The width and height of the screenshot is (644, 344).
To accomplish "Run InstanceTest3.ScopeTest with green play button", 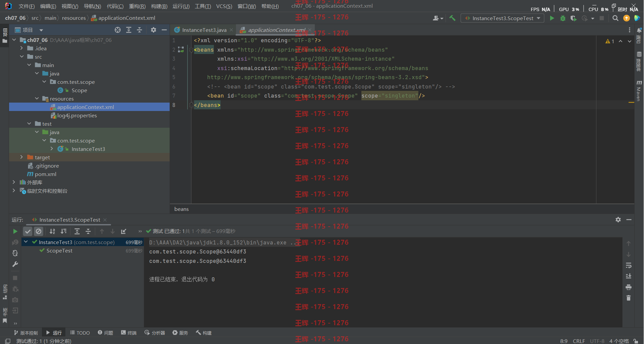I will [552, 18].
